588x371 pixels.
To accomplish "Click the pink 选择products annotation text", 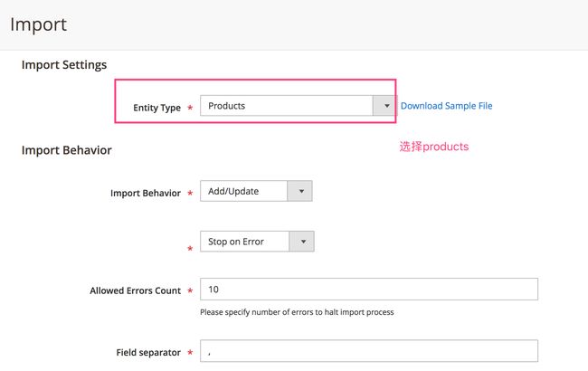I will coord(434,147).
